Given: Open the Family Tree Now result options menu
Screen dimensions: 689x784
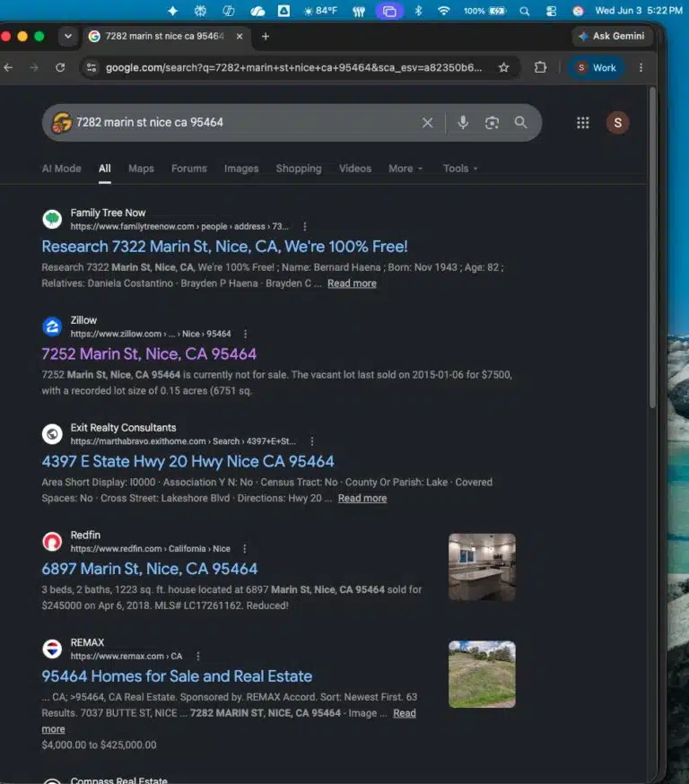Looking at the screenshot, I should [305, 227].
